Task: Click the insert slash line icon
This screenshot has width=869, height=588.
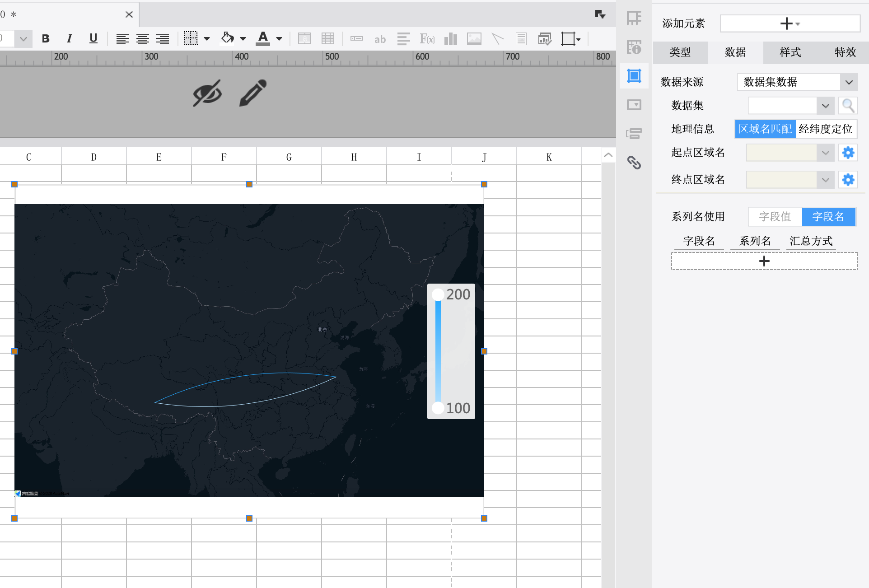Action: (497, 39)
